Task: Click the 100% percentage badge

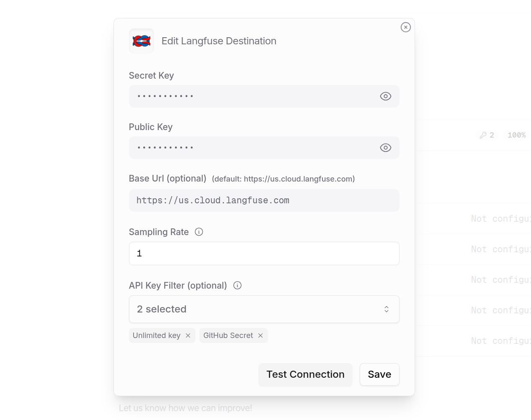Action: click(516, 135)
